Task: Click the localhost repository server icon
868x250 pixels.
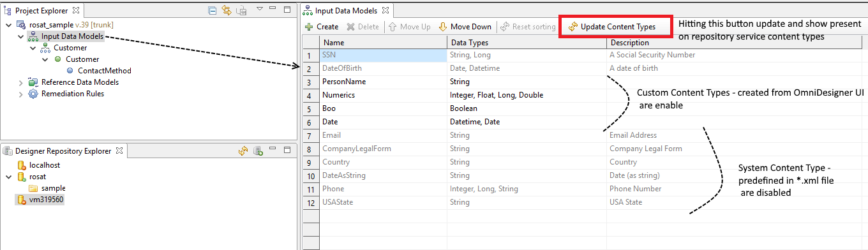Action: (22, 165)
